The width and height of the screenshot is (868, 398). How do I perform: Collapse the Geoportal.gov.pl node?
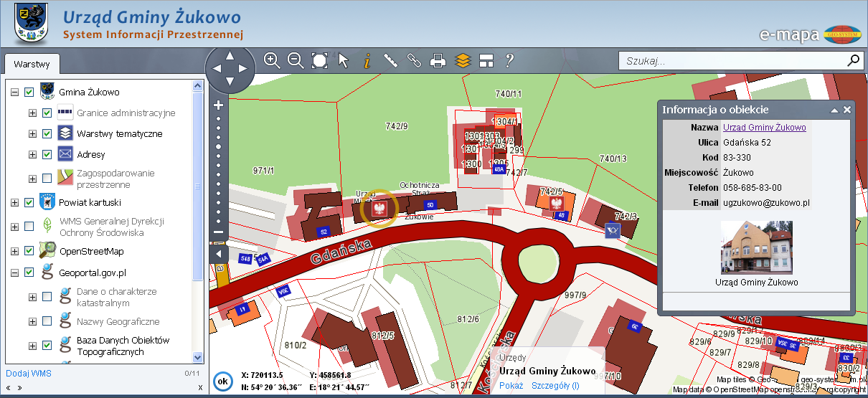pyautogui.click(x=14, y=273)
